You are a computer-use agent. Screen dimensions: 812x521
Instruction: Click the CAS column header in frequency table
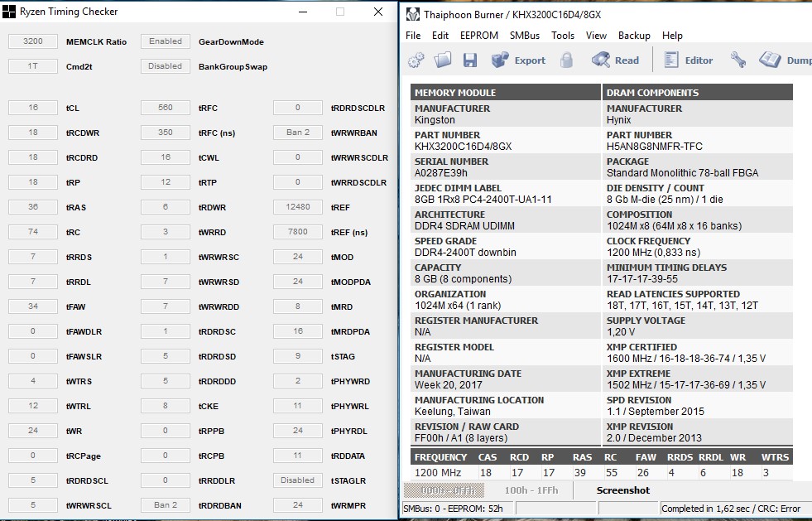pos(487,457)
